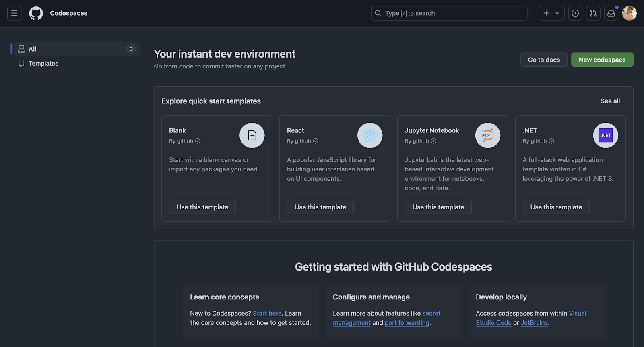Click the Your instant dev environment heading
This screenshot has width=644, height=347.
225,54
